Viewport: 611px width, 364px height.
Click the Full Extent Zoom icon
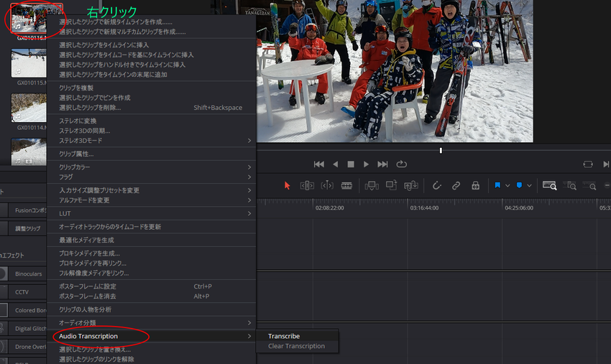pos(549,185)
